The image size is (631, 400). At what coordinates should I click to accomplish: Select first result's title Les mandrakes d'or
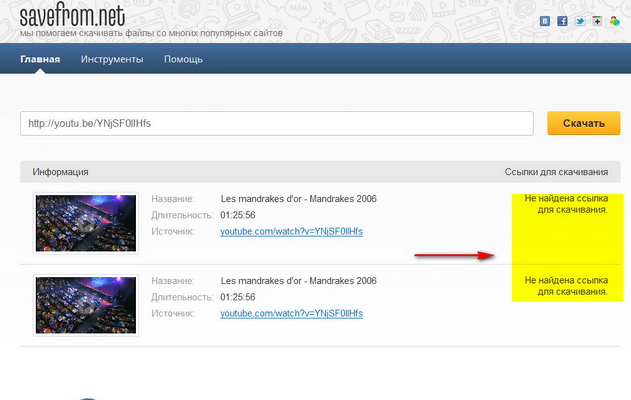(x=299, y=199)
